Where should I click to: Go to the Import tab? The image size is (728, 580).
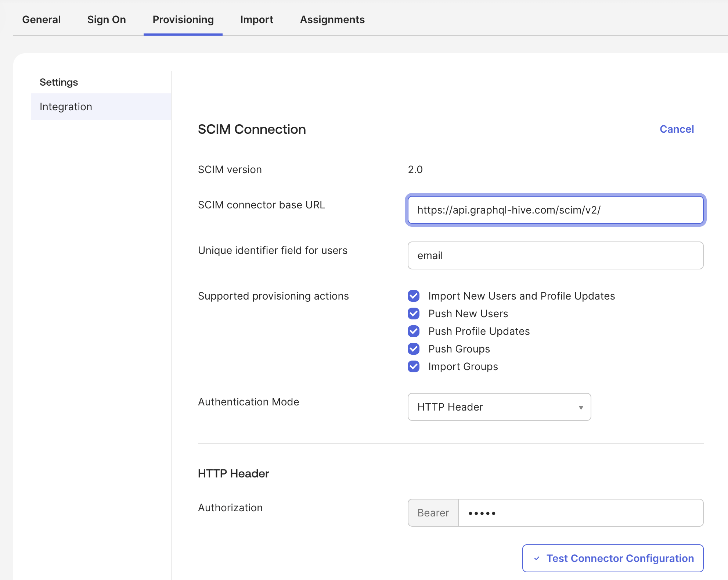click(256, 19)
